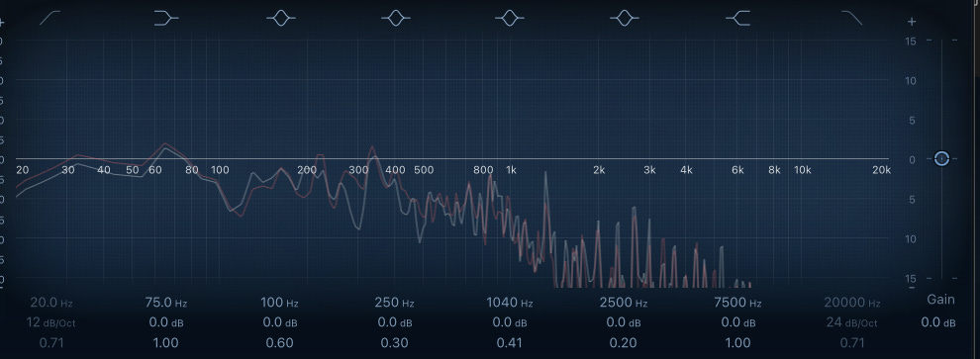Screen dimensions: 980x359
Task: Select the 0.71 Q under 24 dB/Oct
Action: pyautogui.click(x=852, y=343)
